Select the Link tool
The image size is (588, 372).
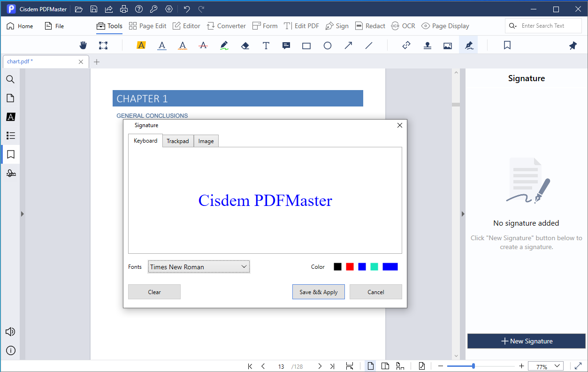(406, 46)
